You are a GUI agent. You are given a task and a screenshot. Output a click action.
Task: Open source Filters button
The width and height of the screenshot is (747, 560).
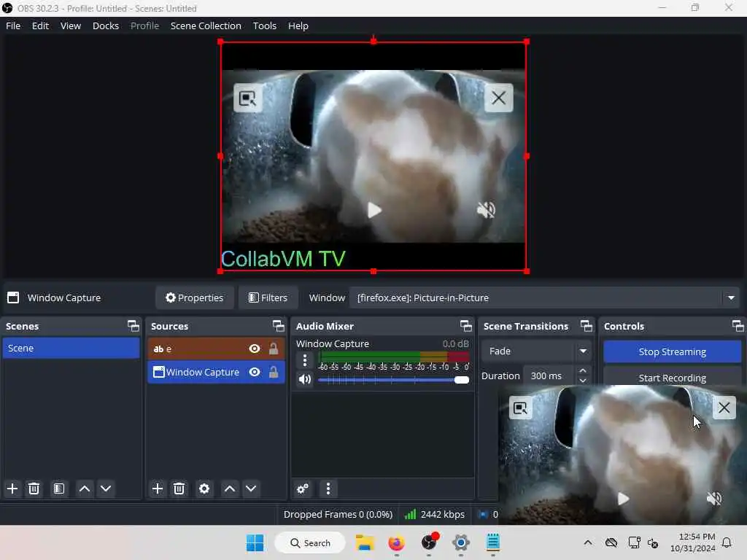coord(268,297)
